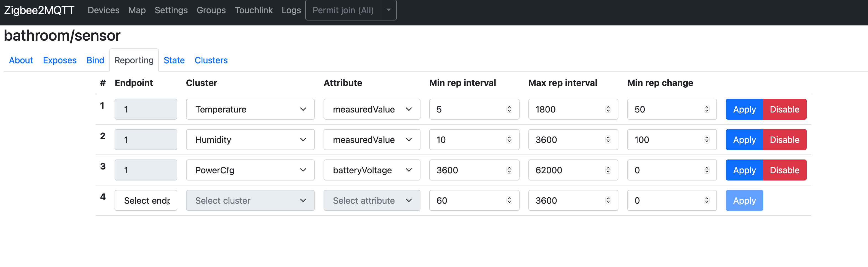The height and width of the screenshot is (267, 868).
Task: Switch to the About tab
Action: point(21,60)
